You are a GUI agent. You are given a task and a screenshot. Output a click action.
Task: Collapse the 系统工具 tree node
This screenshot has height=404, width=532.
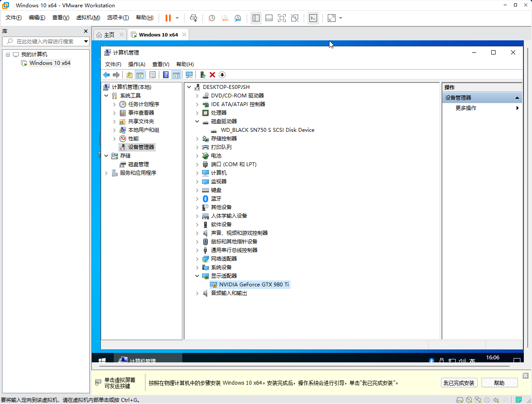point(106,95)
